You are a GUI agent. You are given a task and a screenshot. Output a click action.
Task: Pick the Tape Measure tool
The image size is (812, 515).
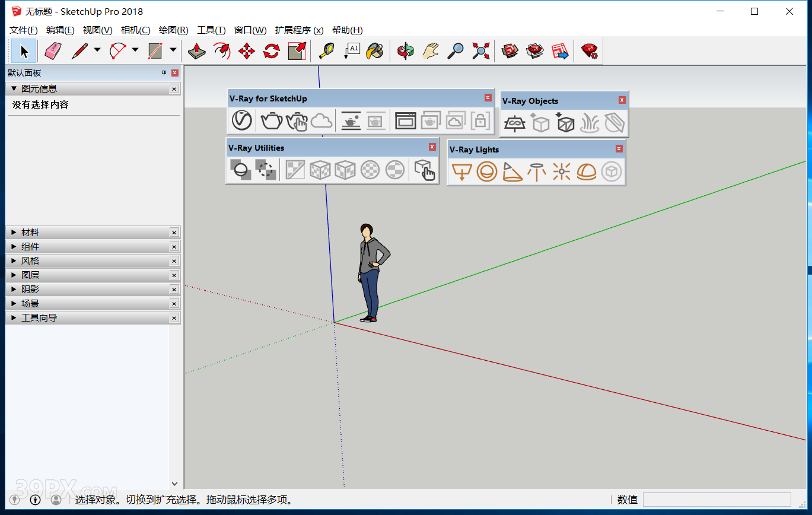coord(326,51)
